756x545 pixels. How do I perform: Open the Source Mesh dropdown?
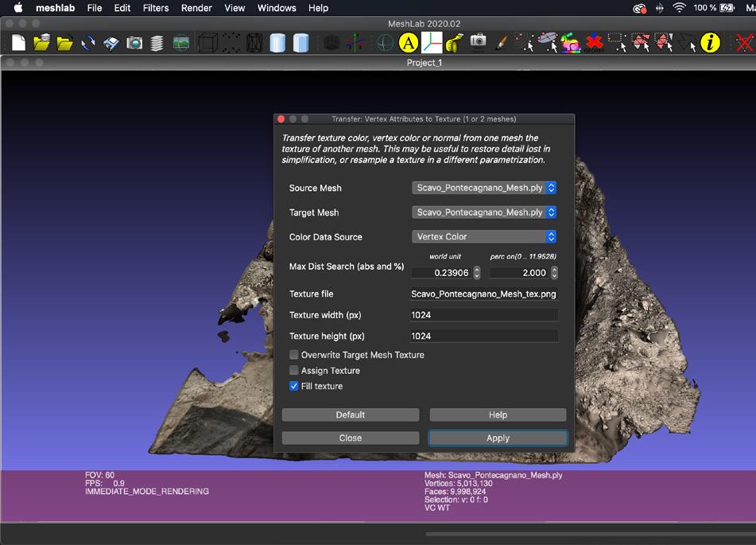tap(484, 188)
